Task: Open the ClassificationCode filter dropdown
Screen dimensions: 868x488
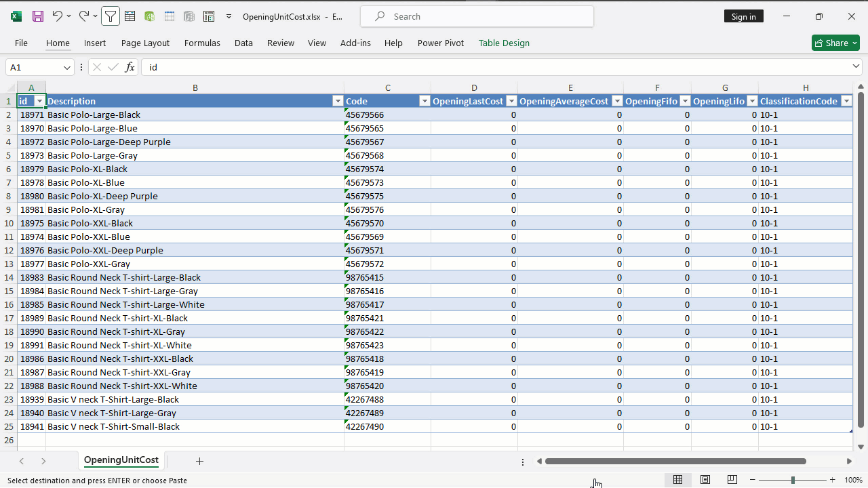Action: (x=846, y=101)
